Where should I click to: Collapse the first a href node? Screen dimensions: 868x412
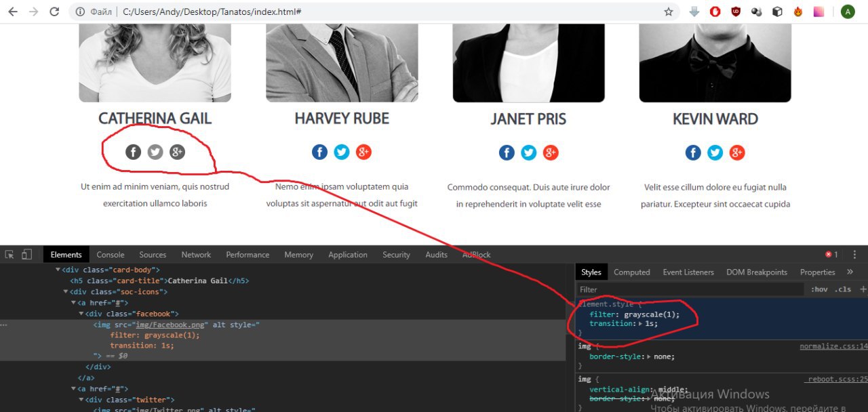(x=74, y=303)
